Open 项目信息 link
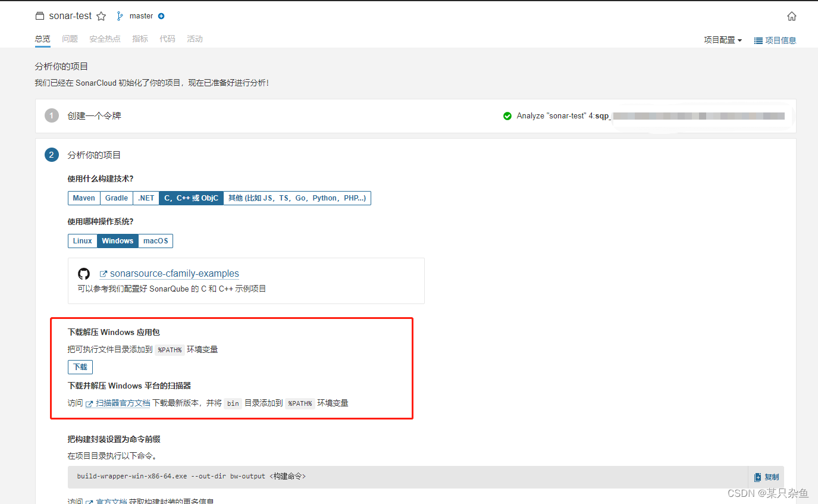This screenshot has height=504, width=818. 781,40
